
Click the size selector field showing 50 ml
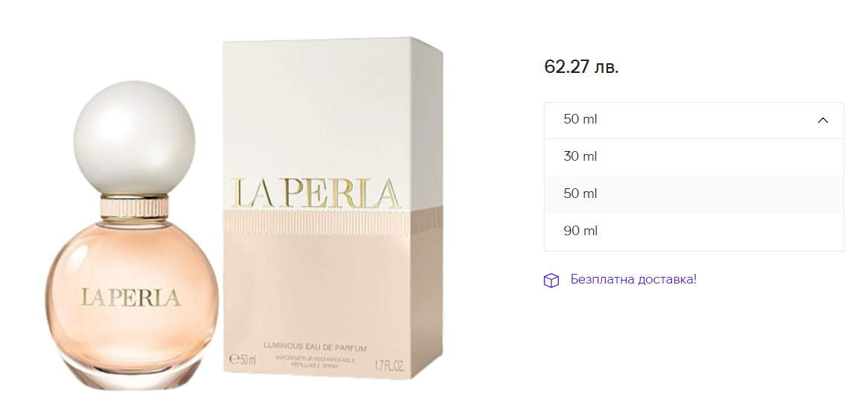(x=694, y=120)
